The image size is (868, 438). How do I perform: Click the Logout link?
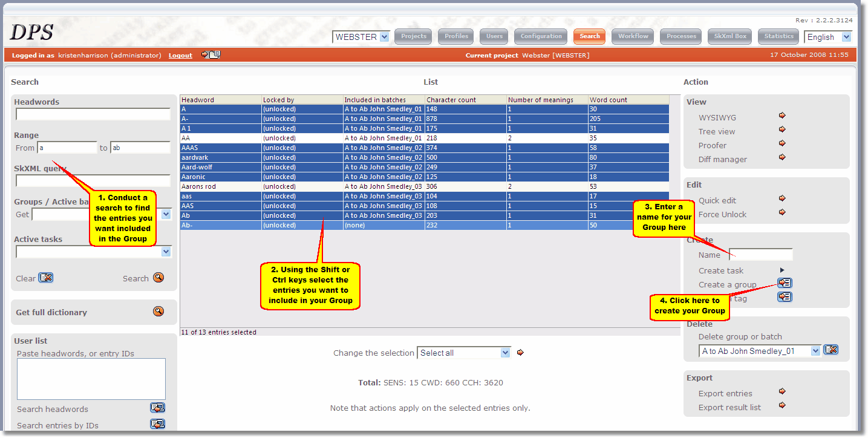point(180,56)
